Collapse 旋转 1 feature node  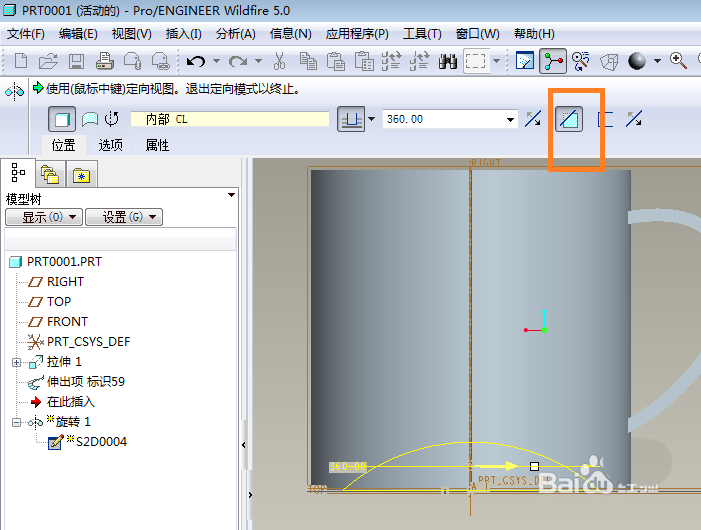pos(17,422)
